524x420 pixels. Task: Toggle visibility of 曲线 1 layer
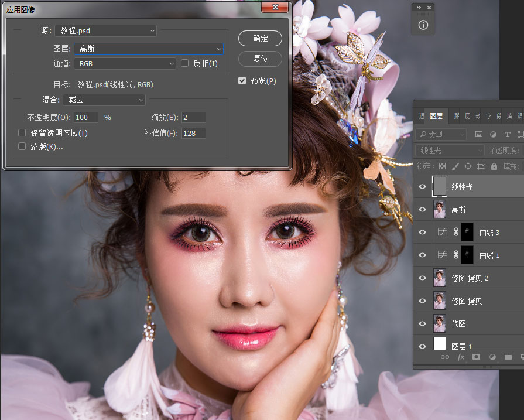(x=422, y=255)
